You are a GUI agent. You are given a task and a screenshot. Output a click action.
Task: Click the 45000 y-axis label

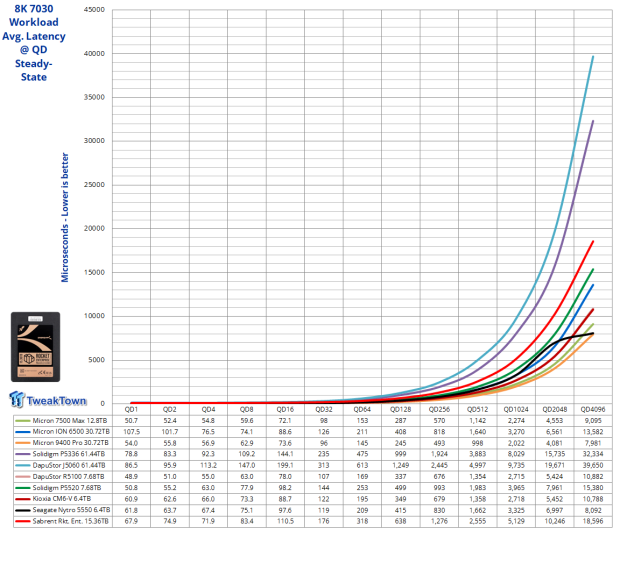coord(95,9)
